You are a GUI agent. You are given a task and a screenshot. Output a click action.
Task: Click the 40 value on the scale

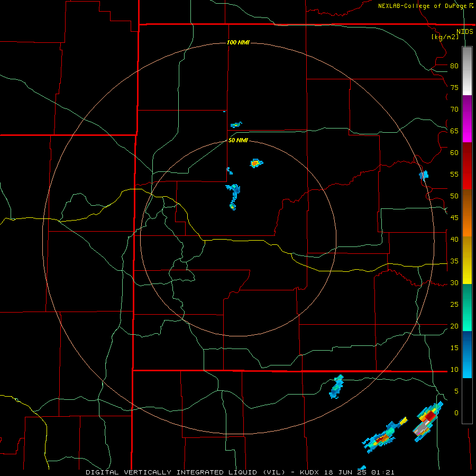coord(454,239)
